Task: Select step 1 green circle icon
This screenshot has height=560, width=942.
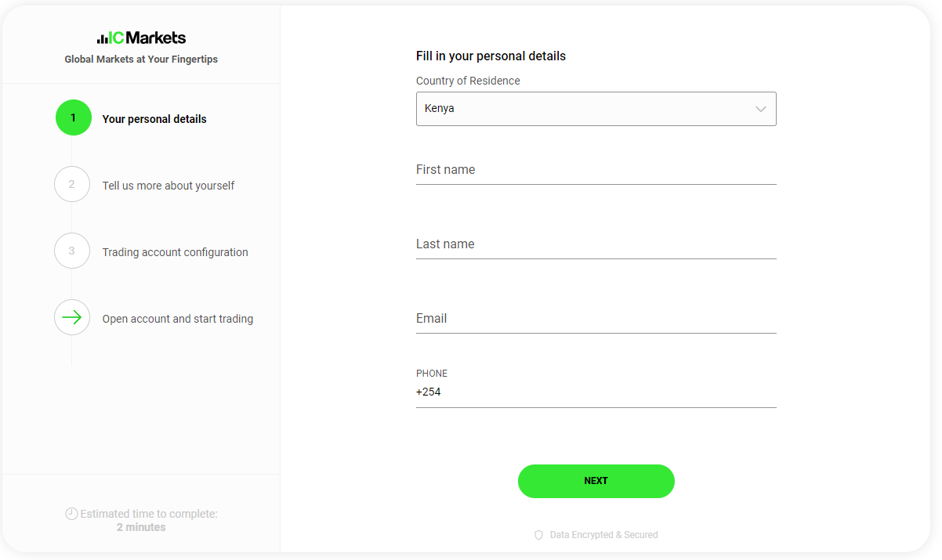Action: [x=73, y=117]
